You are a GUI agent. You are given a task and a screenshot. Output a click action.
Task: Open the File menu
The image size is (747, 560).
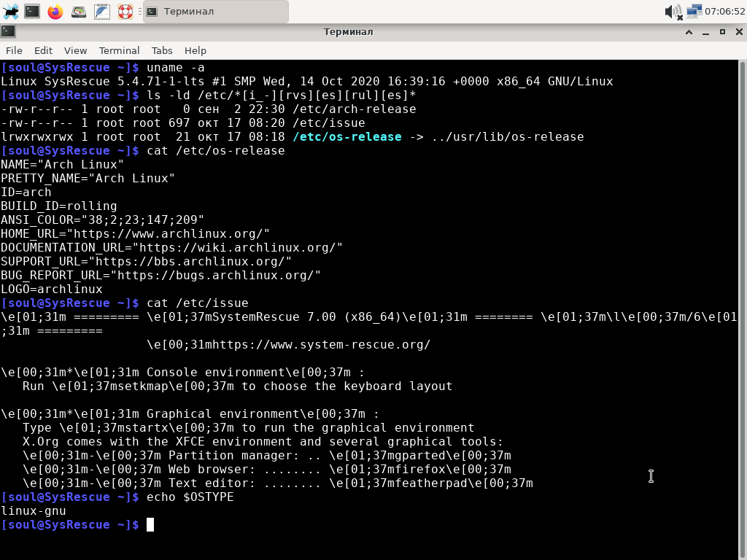(14, 50)
